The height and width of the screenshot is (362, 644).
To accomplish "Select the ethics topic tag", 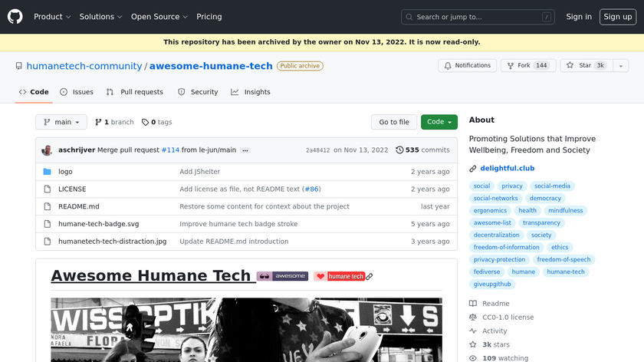I will coord(560,248).
